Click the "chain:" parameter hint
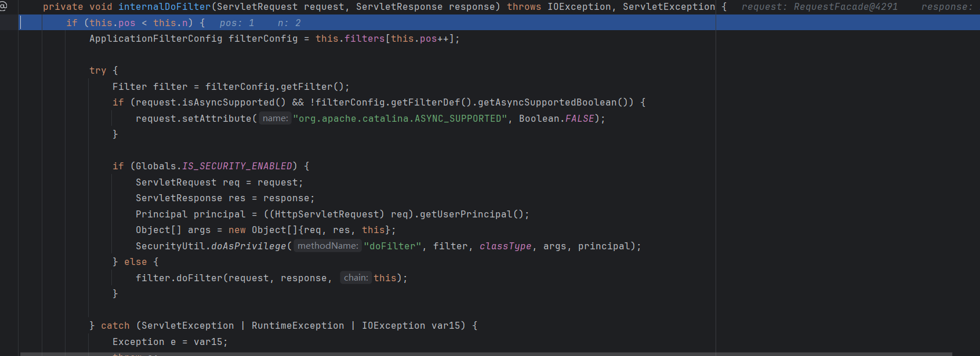The width and height of the screenshot is (980, 356). pyautogui.click(x=355, y=278)
